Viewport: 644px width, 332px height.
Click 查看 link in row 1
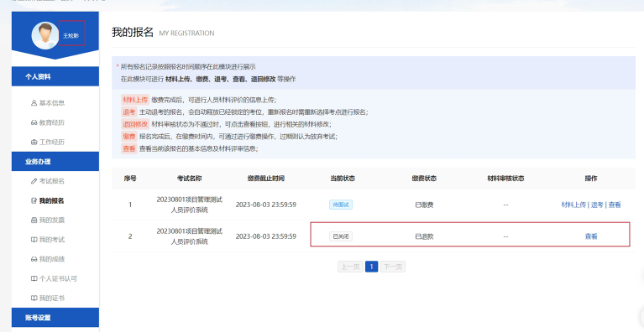615,205
